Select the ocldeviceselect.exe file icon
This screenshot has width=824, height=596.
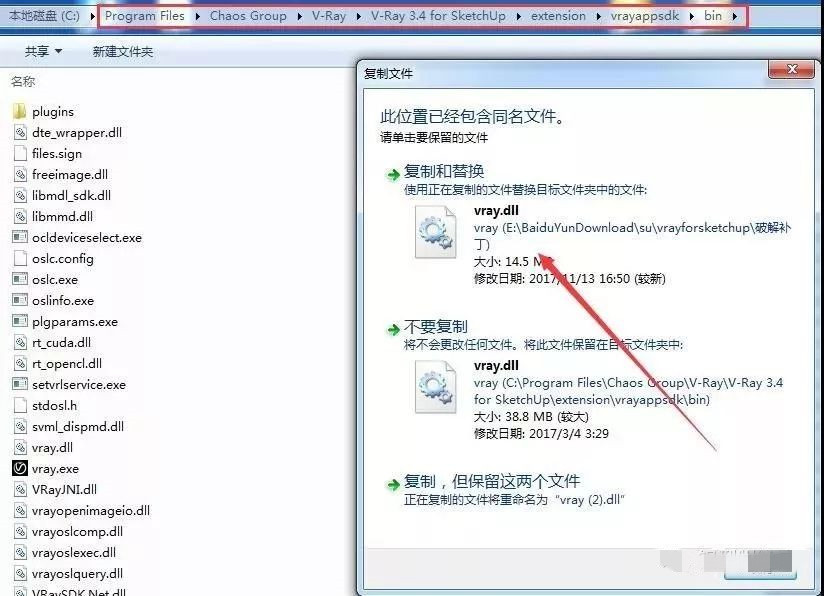tap(19, 237)
